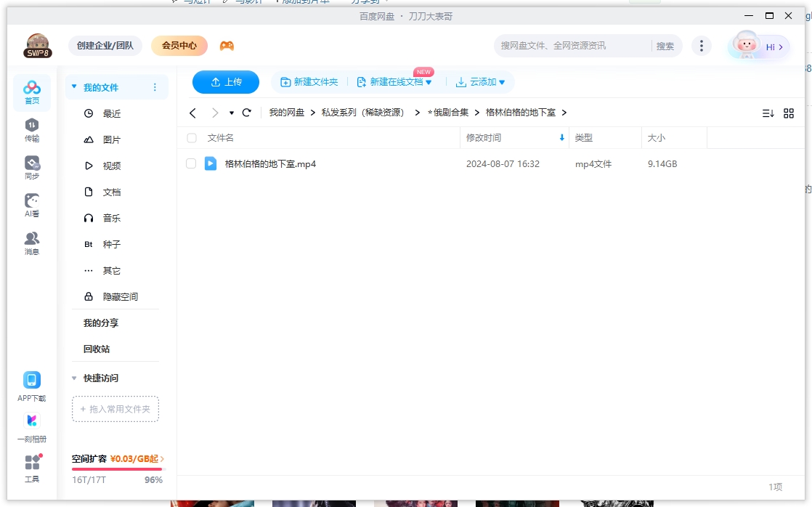Click the 上传 upload button
Screen dimensions: 812x507
click(226, 82)
